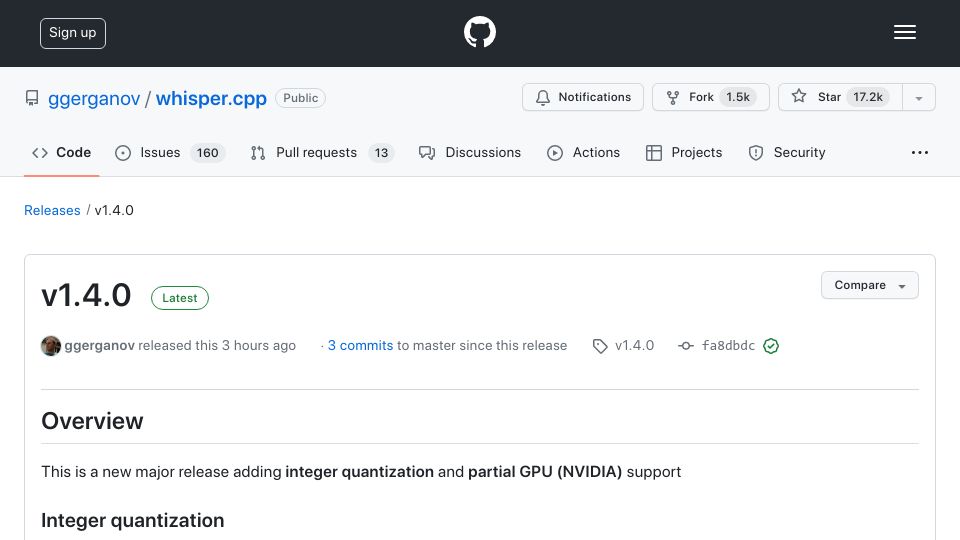Open the Actions tab
Image resolution: width=960 pixels, height=540 pixels.
click(x=583, y=152)
